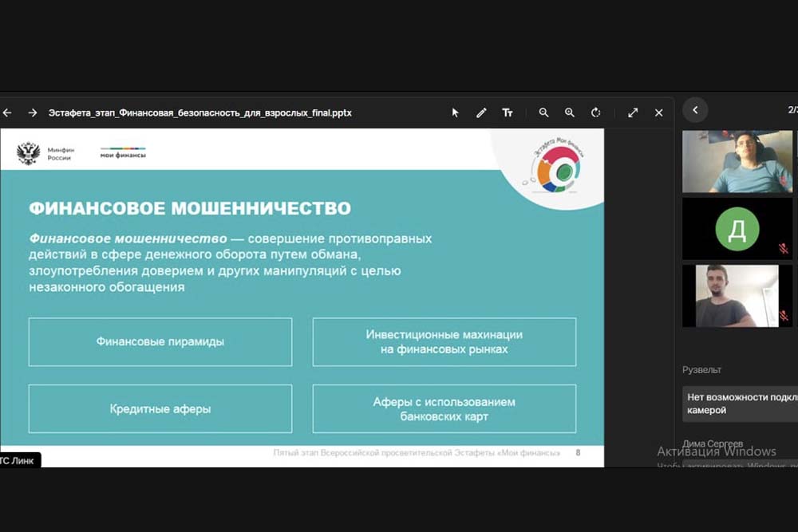Image resolution: width=798 pixels, height=532 pixels.
Task: Close the presentation viewer
Action: [658, 113]
